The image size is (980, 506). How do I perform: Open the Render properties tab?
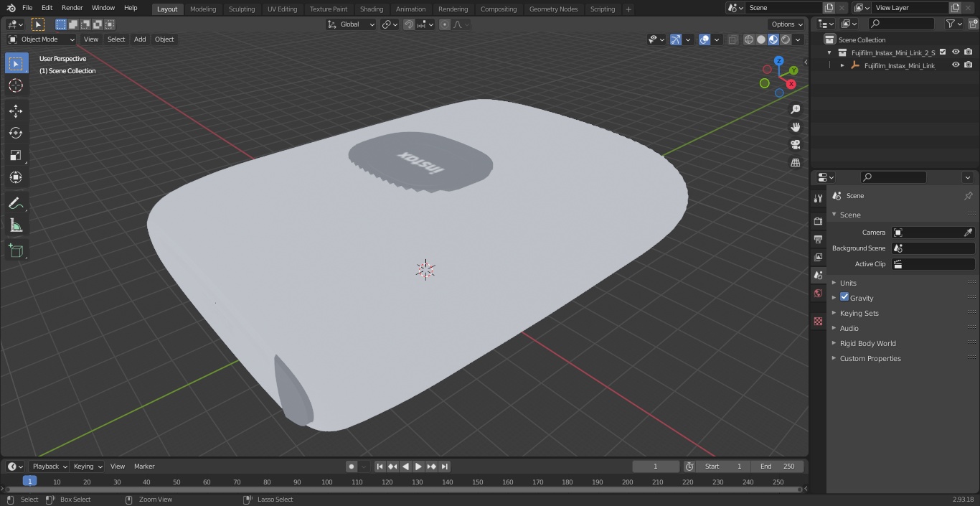(x=818, y=221)
